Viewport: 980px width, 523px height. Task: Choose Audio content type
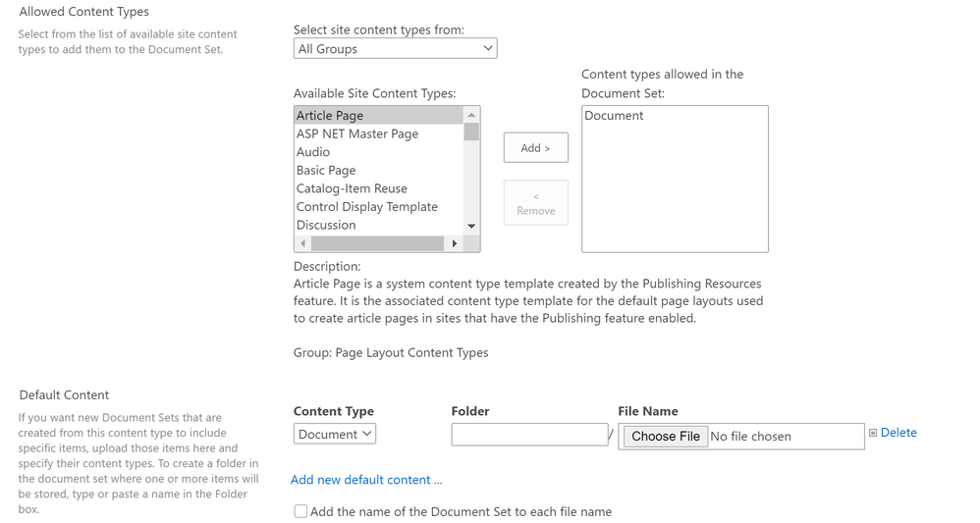click(313, 152)
